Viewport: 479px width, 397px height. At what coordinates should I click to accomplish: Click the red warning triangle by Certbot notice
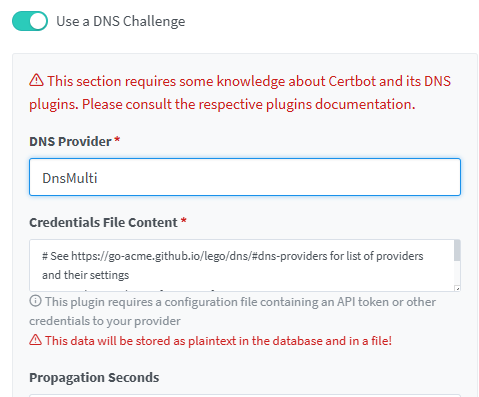tap(36, 80)
